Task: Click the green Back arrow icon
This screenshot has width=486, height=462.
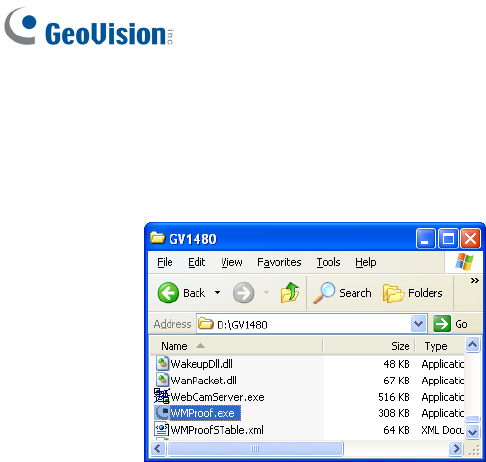Action: coord(168,293)
